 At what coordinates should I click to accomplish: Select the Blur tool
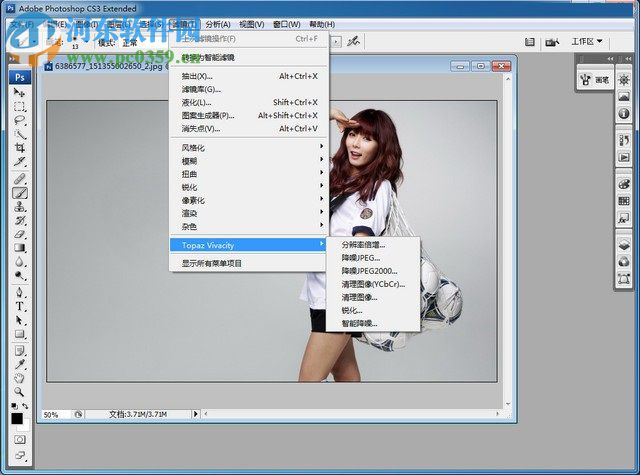click(x=20, y=262)
